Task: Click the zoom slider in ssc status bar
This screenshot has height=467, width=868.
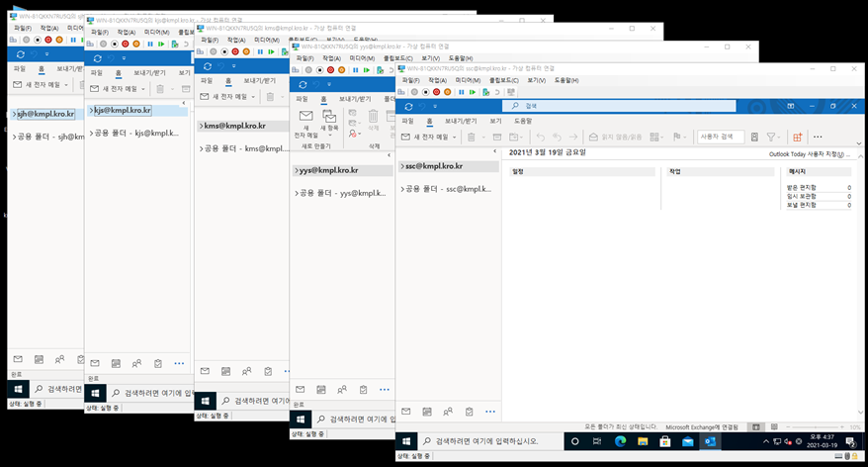Action: [x=816, y=427]
